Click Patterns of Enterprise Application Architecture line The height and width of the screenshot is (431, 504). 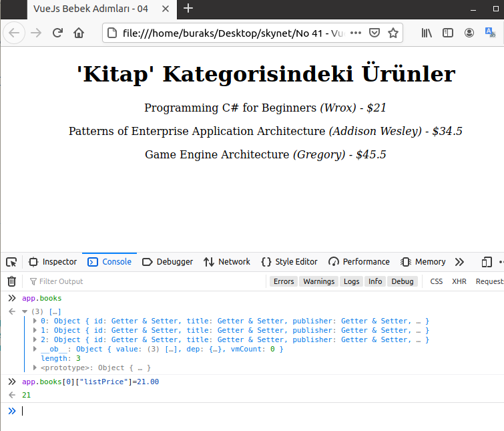point(265,131)
